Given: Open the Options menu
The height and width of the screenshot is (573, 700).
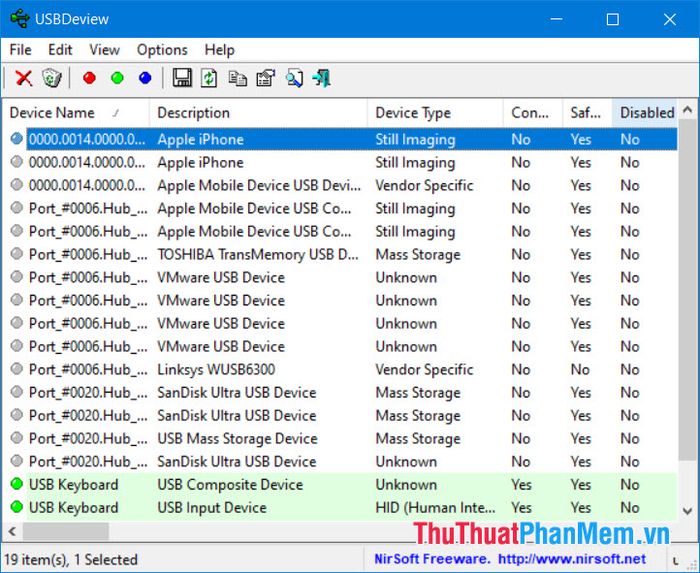Looking at the screenshot, I should click(162, 50).
